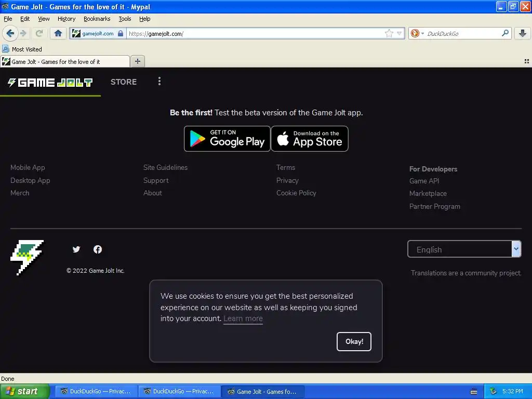Go to the STORE section

(x=124, y=82)
